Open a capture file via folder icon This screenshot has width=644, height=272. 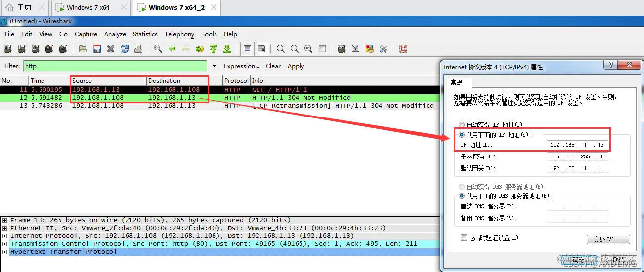pyautogui.click(x=83, y=49)
